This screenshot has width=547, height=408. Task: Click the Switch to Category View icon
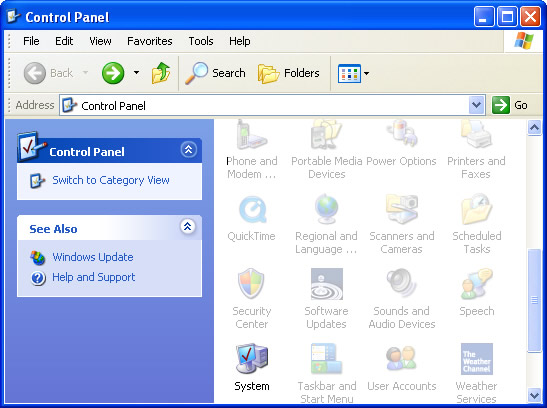pyautogui.click(x=37, y=181)
